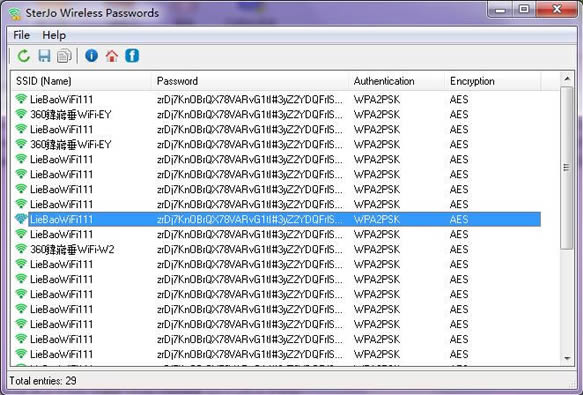Open the Facebook toolbar icon
This screenshot has height=395, width=583.
pyautogui.click(x=132, y=56)
